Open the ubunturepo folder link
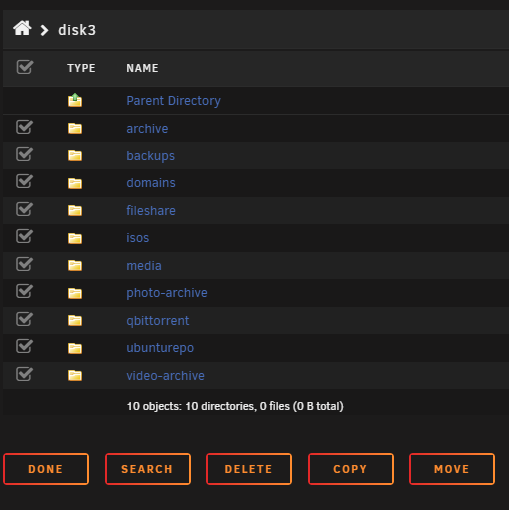509x510 pixels. coord(160,348)
